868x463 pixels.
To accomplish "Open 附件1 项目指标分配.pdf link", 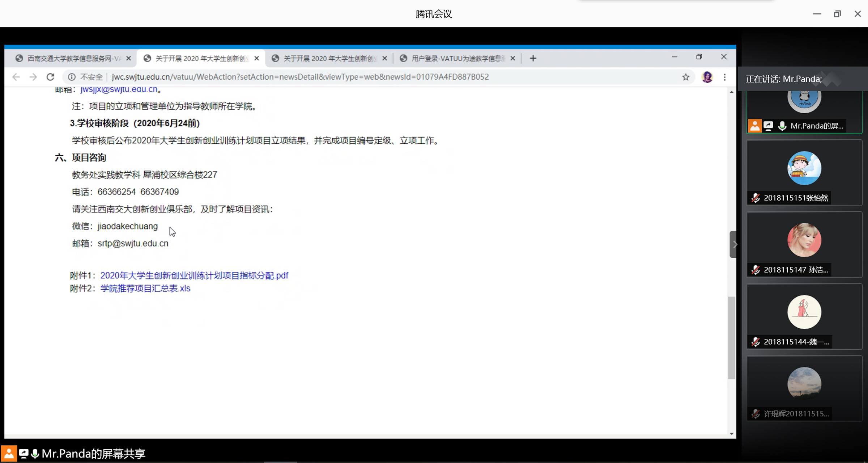I will click(x=194, y=275).
